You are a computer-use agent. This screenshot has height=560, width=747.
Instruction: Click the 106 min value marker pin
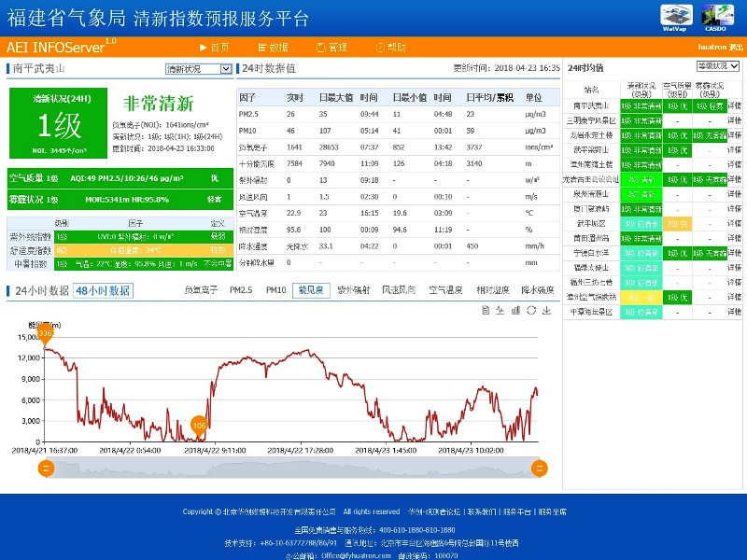click(x=198, y=426)
